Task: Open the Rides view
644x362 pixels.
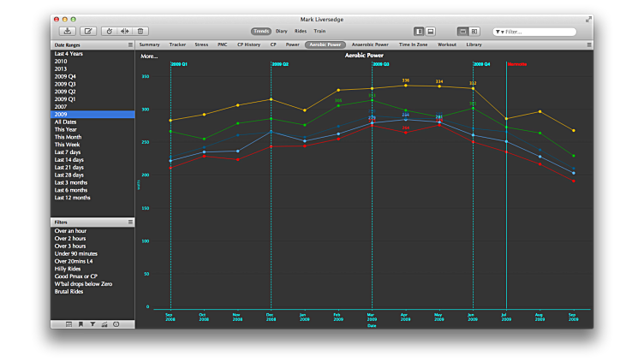Action: (301, 31)
